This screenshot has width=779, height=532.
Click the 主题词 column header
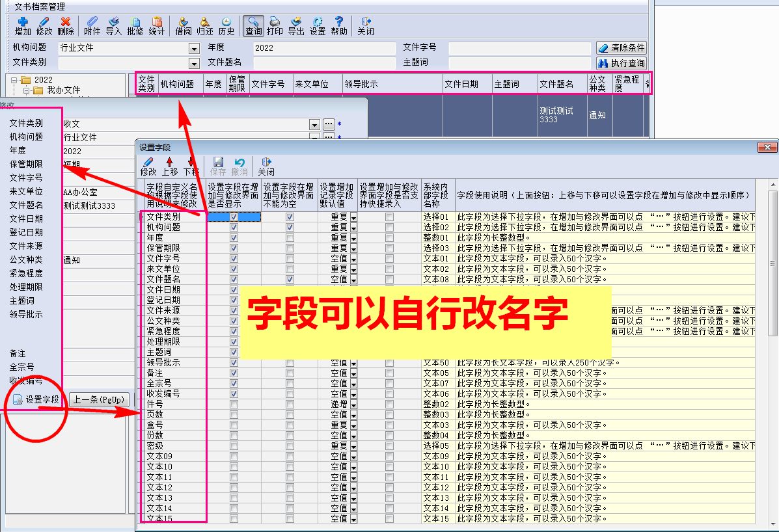[515, 84]
